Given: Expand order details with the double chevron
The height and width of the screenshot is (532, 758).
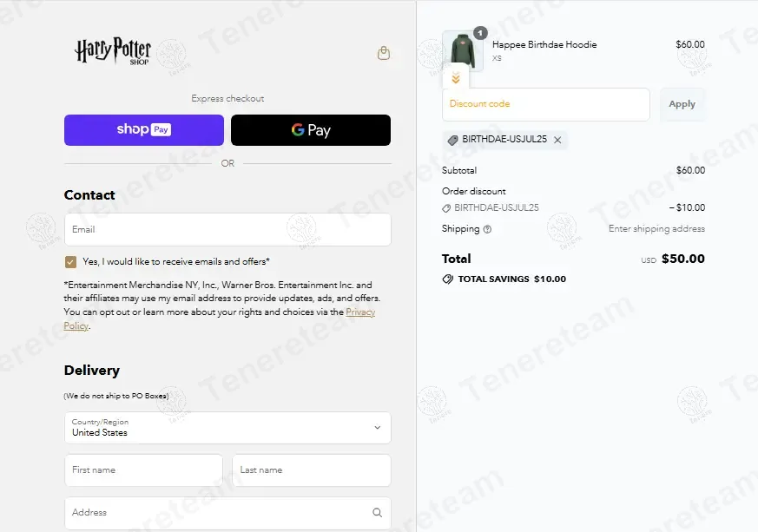Looking at the screenshot, I should (455, 78).
